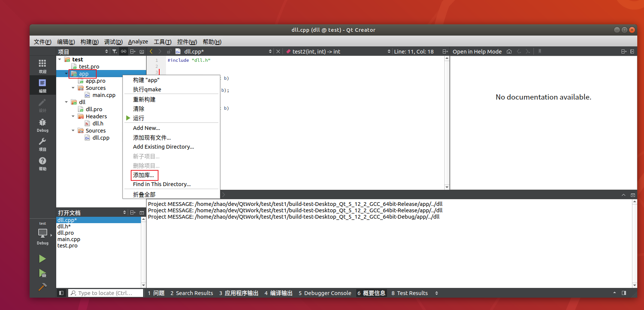Switch to Debug mode in sidebar
This screenshot has height=310, width=644.
coord(42,125)
